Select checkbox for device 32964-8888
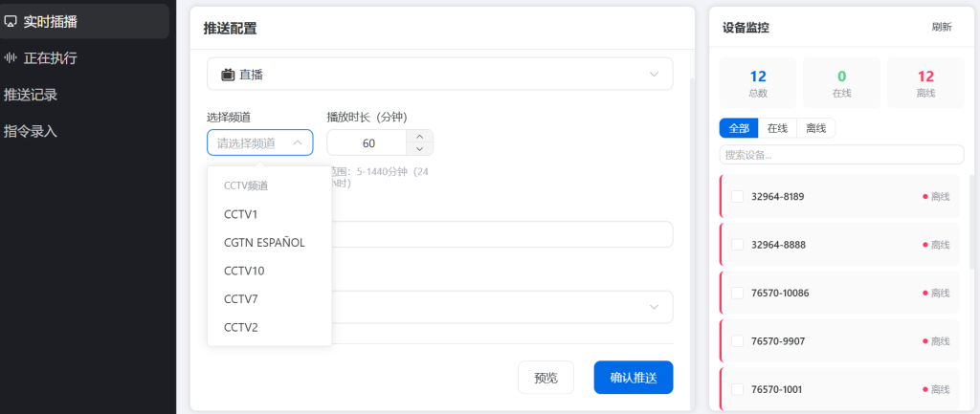 point(737,245)
